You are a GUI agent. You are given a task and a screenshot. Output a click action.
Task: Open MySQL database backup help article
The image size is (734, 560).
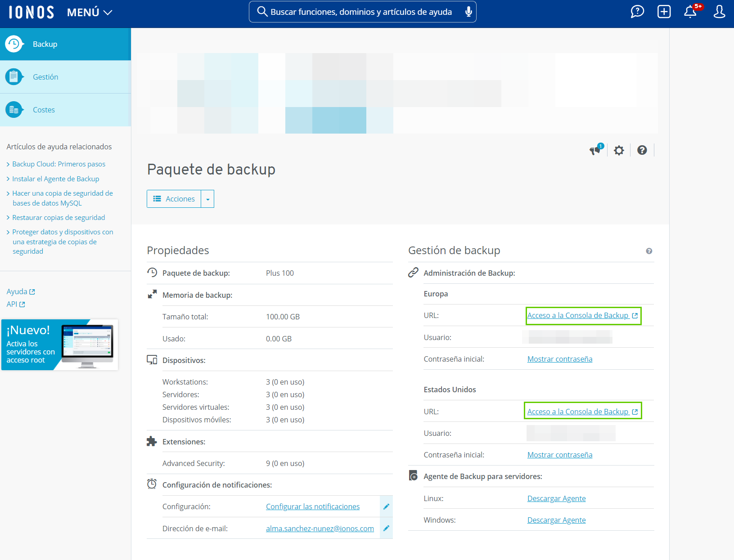[x=62, y=198]
